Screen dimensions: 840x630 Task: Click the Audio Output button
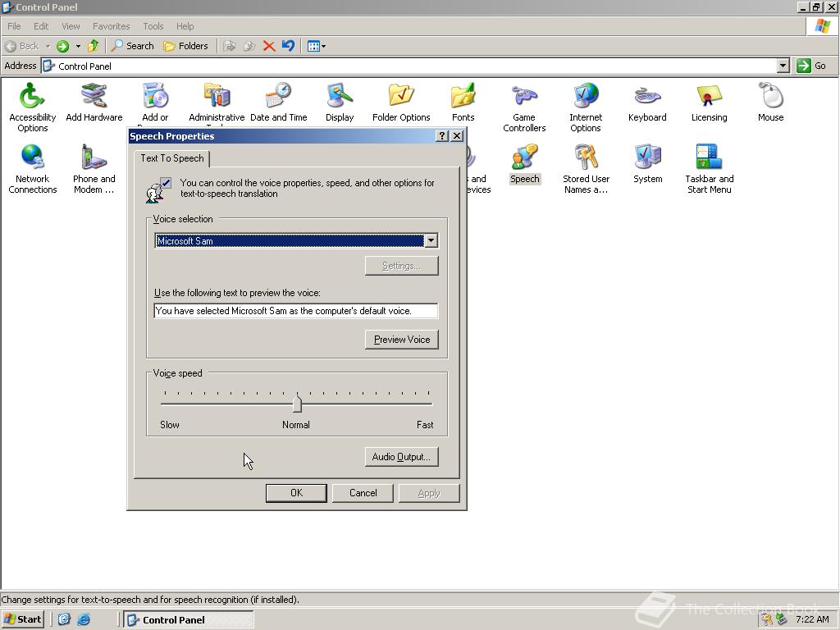point(402,456)
